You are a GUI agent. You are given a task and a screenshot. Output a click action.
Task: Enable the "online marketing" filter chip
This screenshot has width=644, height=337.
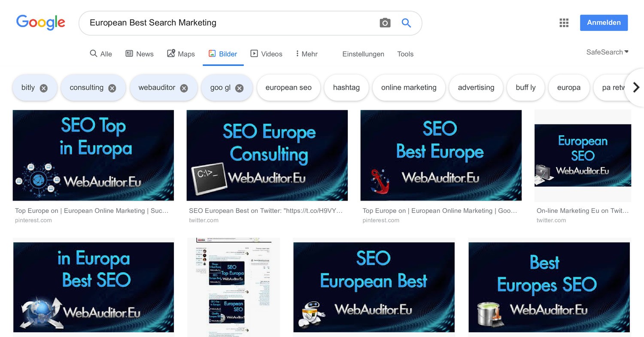(408, 88)
